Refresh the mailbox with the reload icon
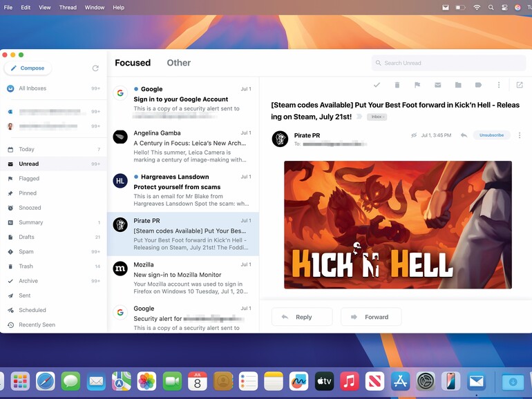Viewport: 532px width, 399px height. coord(95,68)
